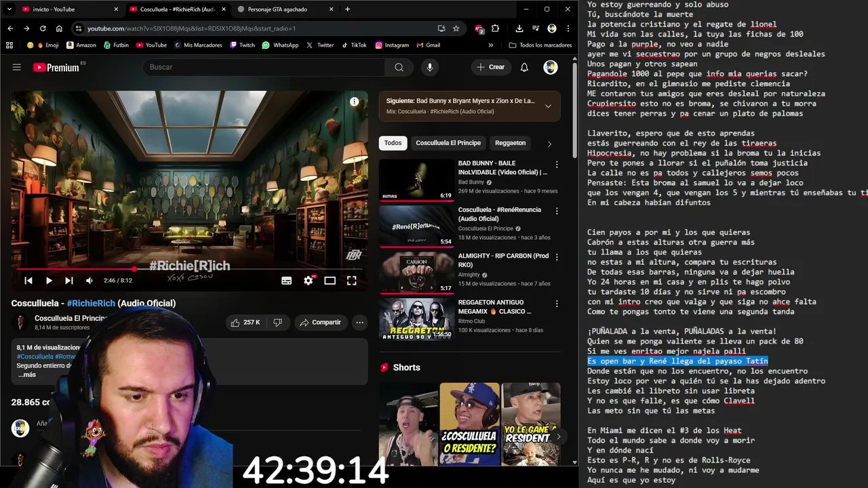Close the invicto - YouTube tab
Viewport: 868px width, 488px height.
click(x=116, y=9)
